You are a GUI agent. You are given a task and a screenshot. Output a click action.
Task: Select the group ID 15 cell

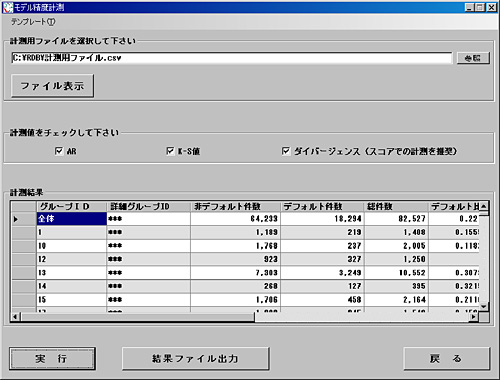tap(71, 300)
